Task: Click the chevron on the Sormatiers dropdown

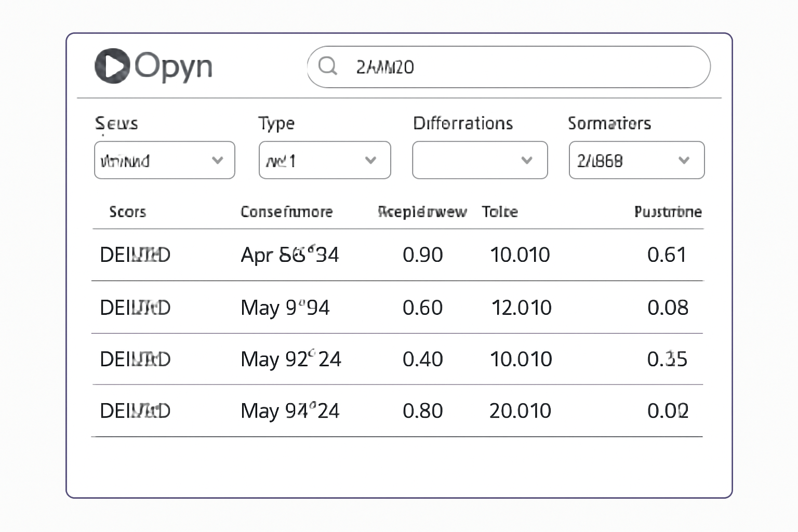Action: [684, 160]
